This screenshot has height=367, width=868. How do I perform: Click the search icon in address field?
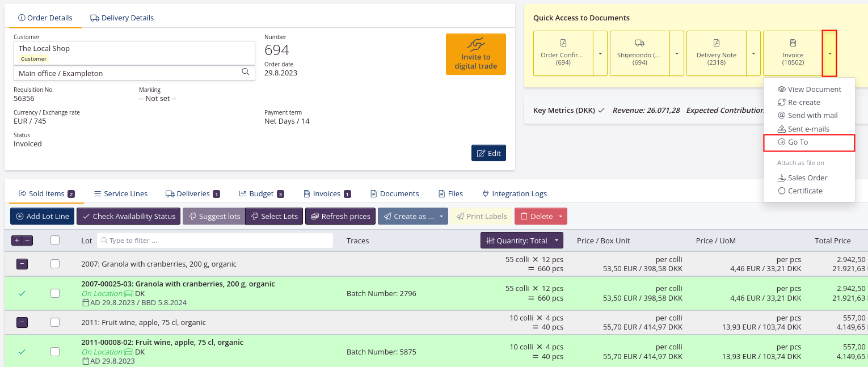(x=246, y=72)
